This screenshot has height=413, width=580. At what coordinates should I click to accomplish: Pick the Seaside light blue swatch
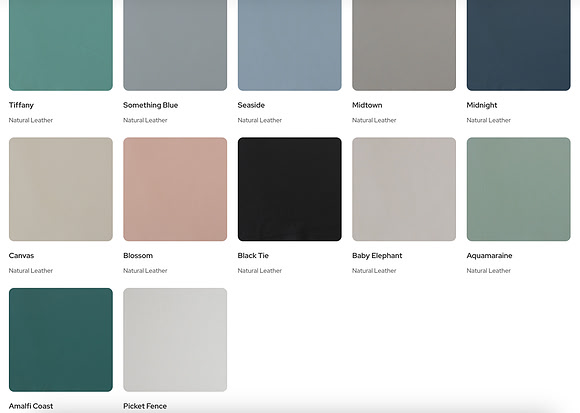point(290,45)
